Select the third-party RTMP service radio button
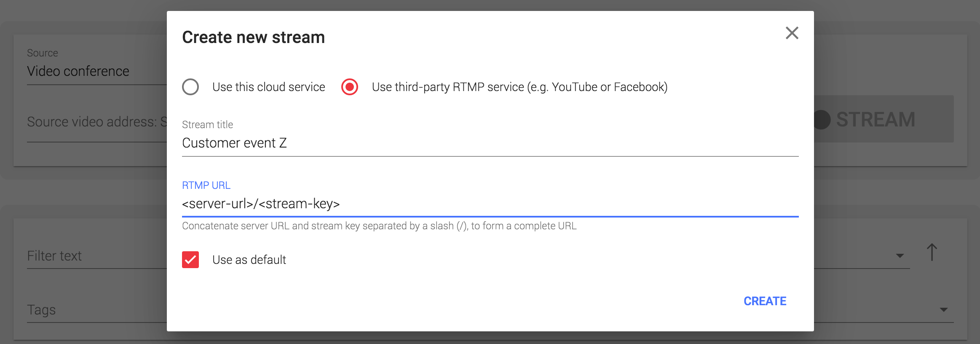This screenshot has width=980, height=344. tap(350, 87)
